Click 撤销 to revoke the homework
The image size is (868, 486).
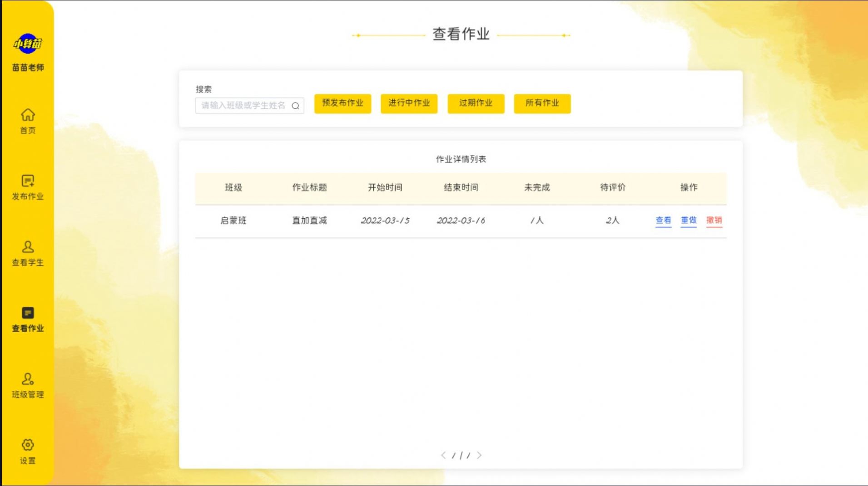[x=714, y=221]
